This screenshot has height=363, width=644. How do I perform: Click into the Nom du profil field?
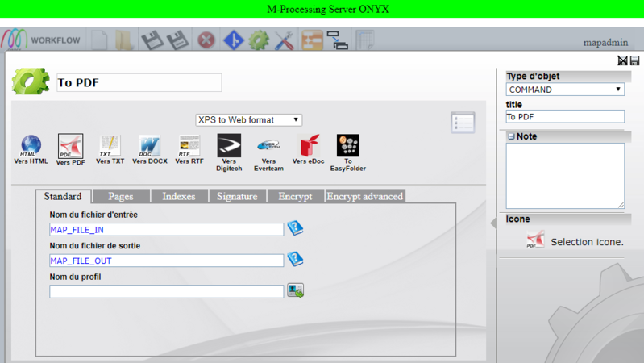pyautogui.click(x=167, y=292)
